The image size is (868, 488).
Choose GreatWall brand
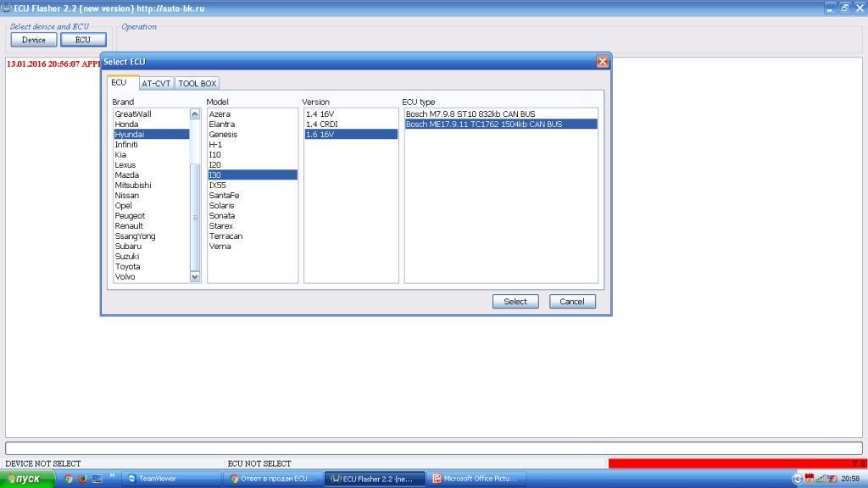pos(151,114)
